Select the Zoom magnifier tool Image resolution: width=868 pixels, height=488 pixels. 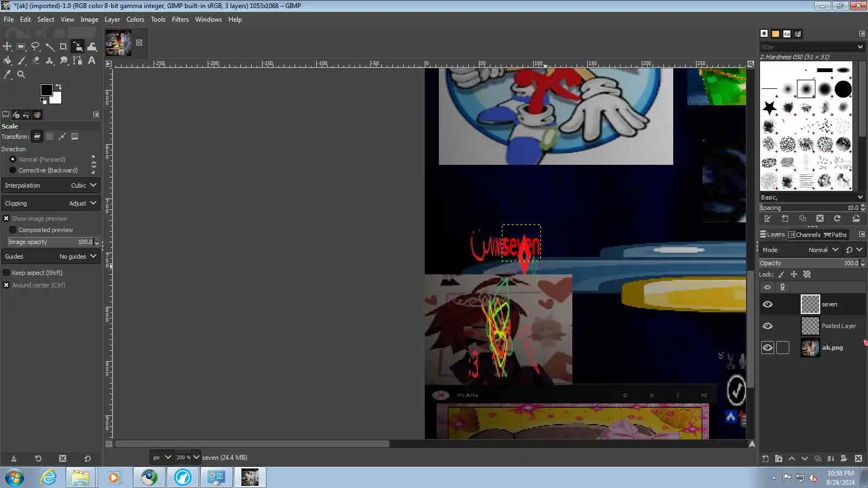click(21, 75)
